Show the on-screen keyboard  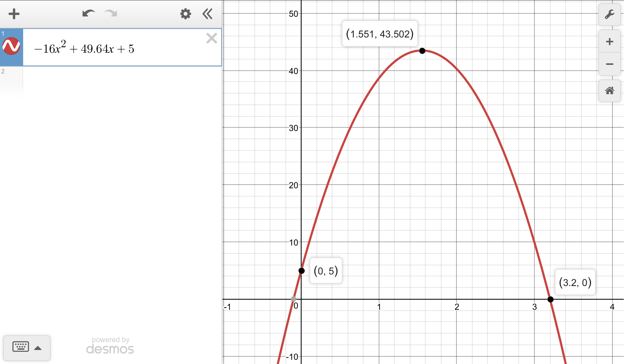pos(21,347)
